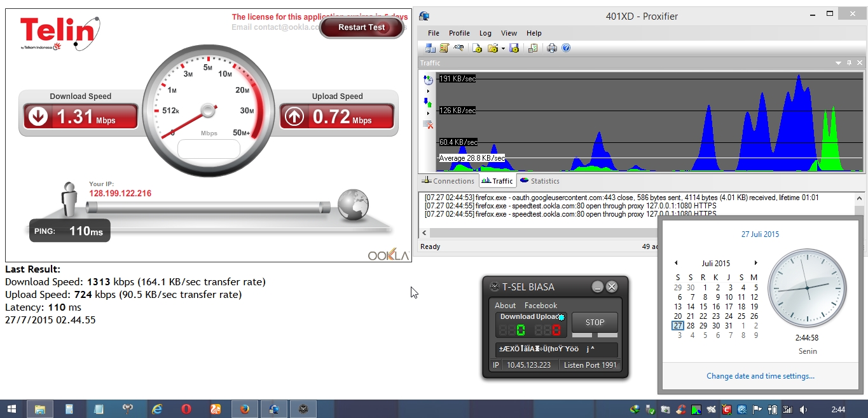868x418 pixels.
Task: Click Change date and time settings link
Action: 761,376
